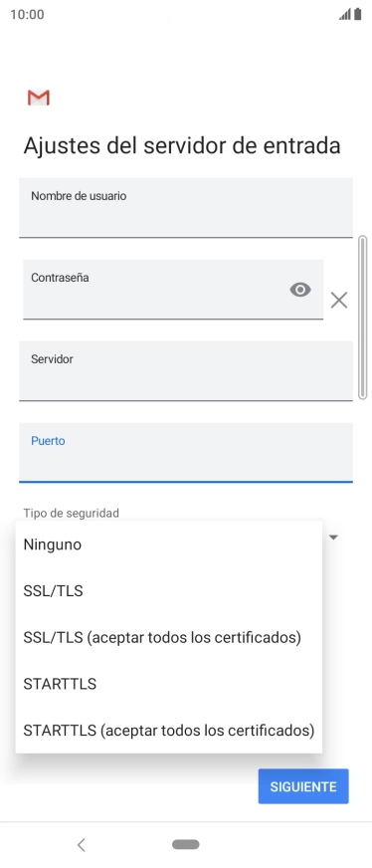Image resolution: width=372 pixels, height=868 pixels.
Task: Toggle password visibility eye icon
Action: (x=300, y=290)
